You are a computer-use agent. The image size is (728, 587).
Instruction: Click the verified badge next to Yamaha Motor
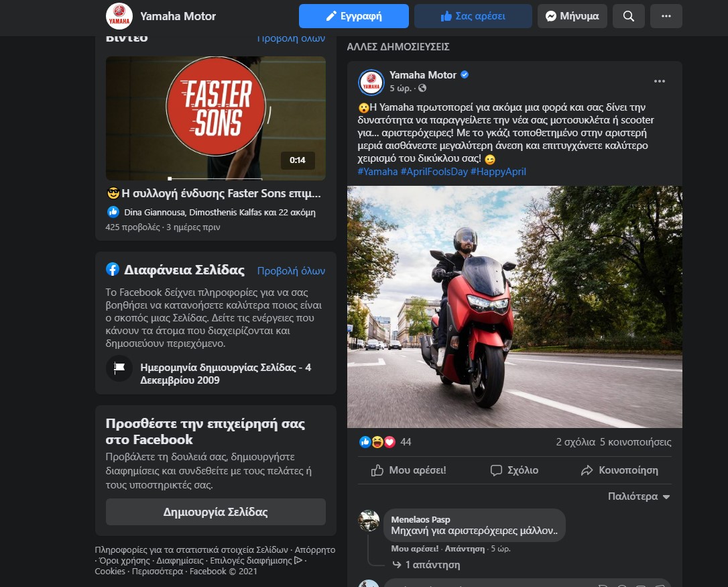tap(465, 74)
